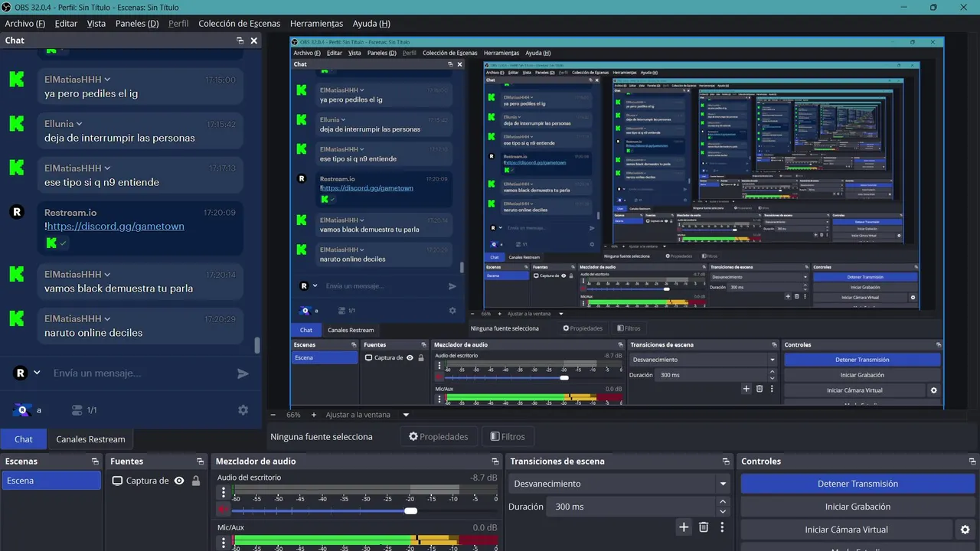Click the Kick icon beside 'ya pero pediles el ig'
Image resolution: width=980 pixels, height=551 pixels.
point(17,80)
